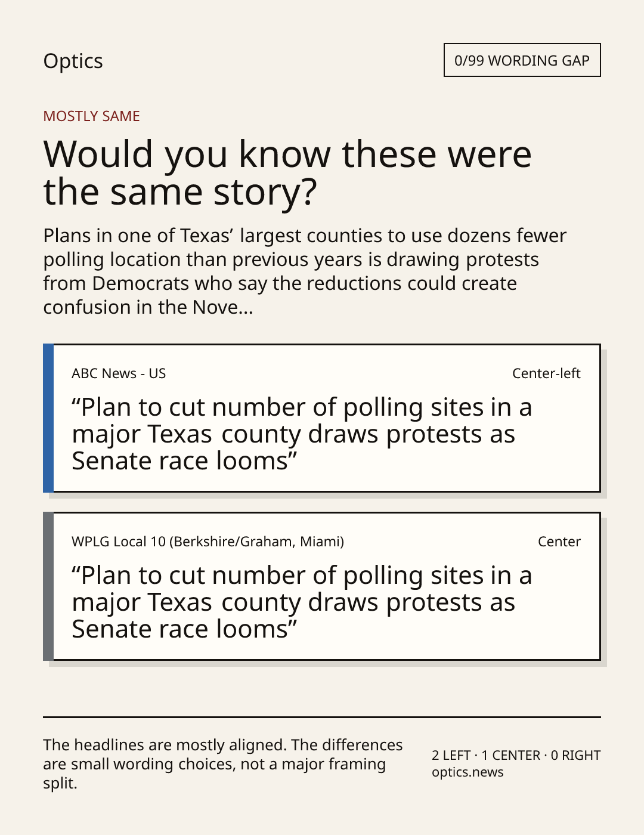Image resolution: width=644 pixels, height=835 pixels.
Task: Click the WPLG headline quote text
Action: click(302, 602)
